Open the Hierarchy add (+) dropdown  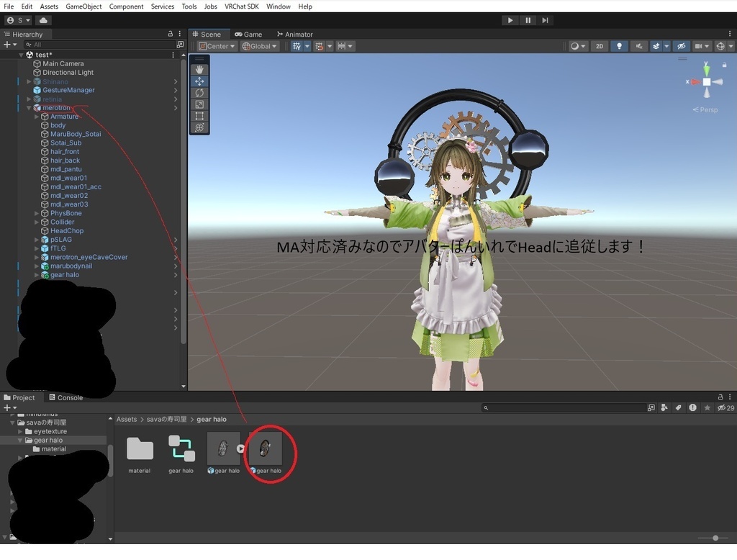click(10, 44)
